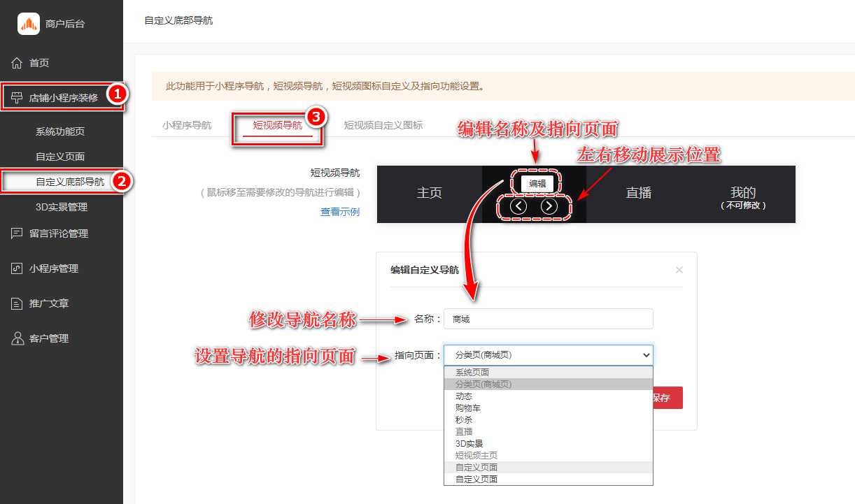Switch to the 小程序导航 tab
Image resolution: width=855 pixels, height=504 pixels.
pos(187,126)
